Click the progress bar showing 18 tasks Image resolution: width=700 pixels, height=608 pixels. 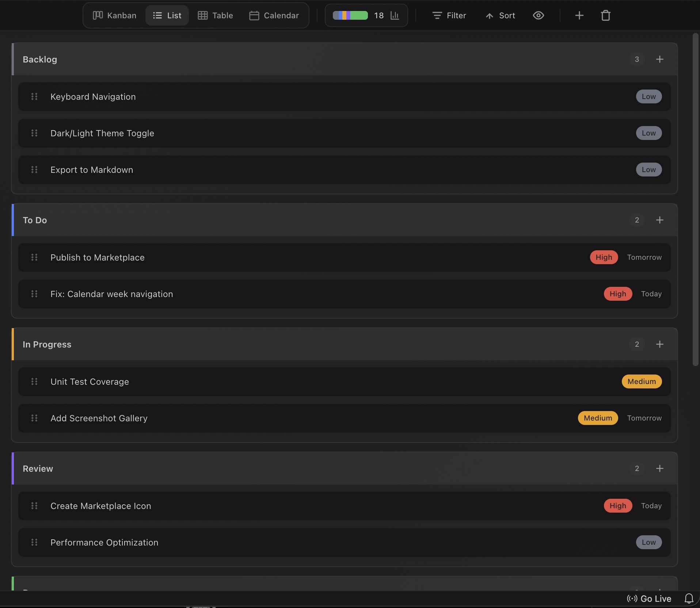coord(351,15)
